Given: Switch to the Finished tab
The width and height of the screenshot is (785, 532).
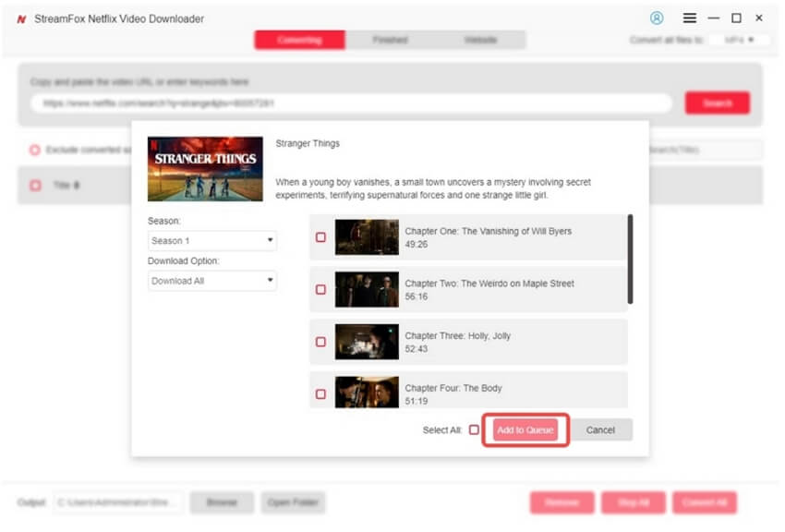Looking at the screenshot, I should click(390, 40).
